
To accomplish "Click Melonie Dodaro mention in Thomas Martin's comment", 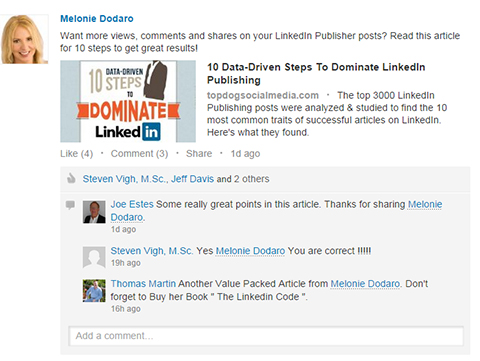I will (366, 284).
